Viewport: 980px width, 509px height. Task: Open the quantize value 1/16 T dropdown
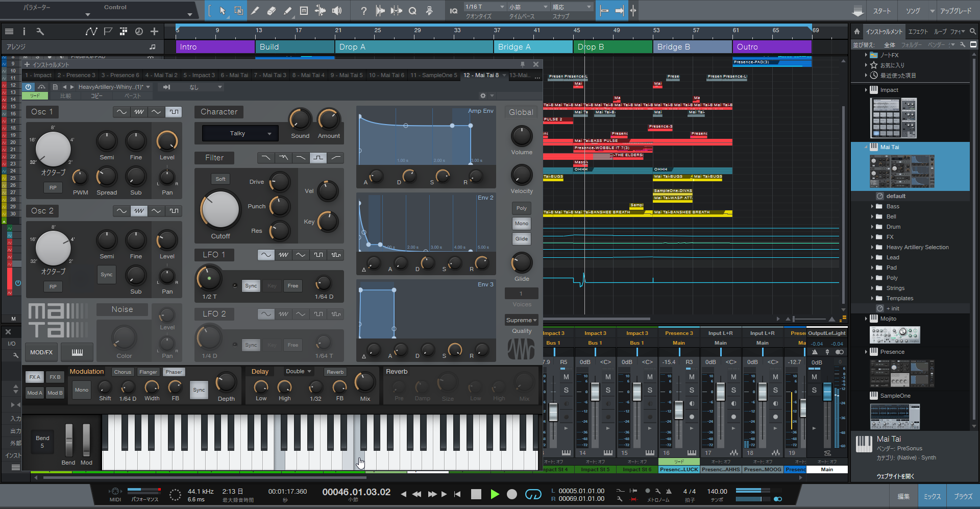[x=484, y=7]
